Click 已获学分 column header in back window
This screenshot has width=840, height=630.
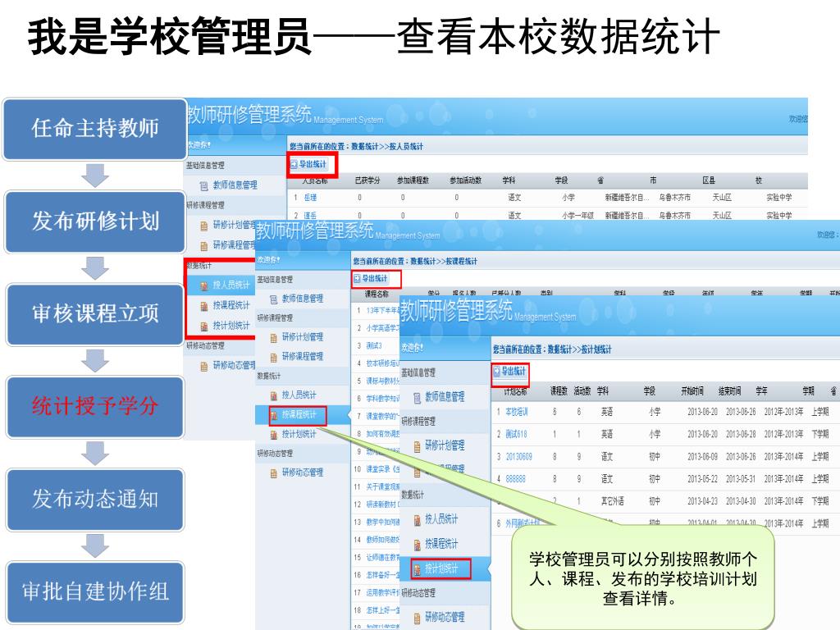point(367,180)
